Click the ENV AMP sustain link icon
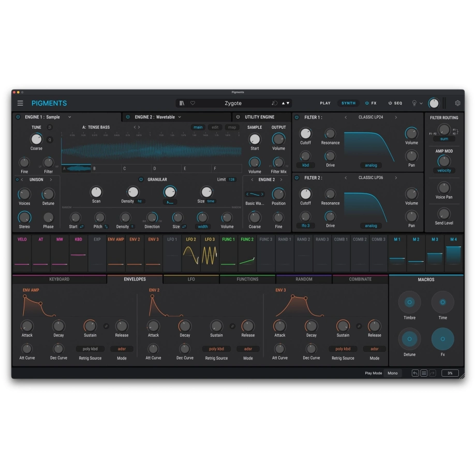Screen dimensions: 476x476 106,326
